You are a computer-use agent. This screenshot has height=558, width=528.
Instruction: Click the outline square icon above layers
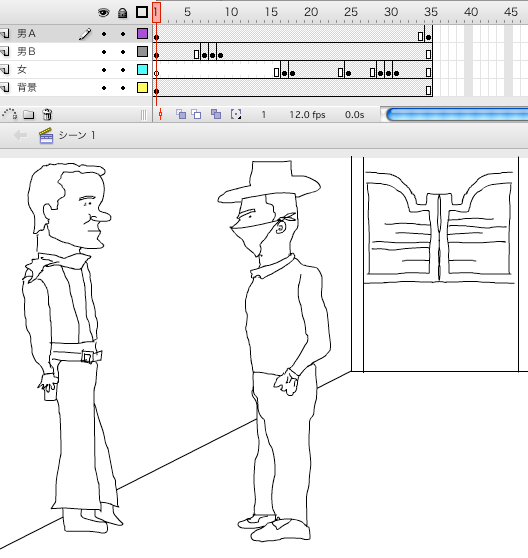point(142,12)
